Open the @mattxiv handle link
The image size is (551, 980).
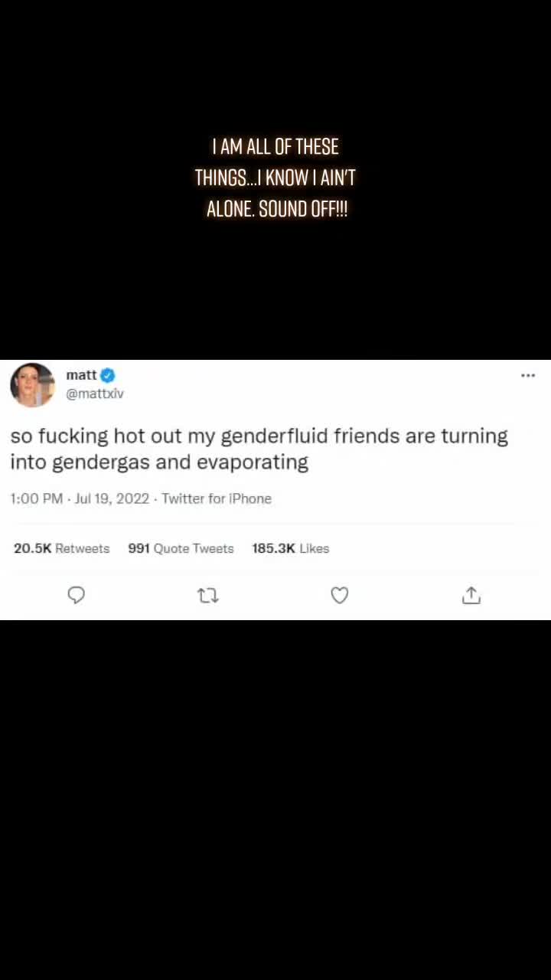coord(95,394)
